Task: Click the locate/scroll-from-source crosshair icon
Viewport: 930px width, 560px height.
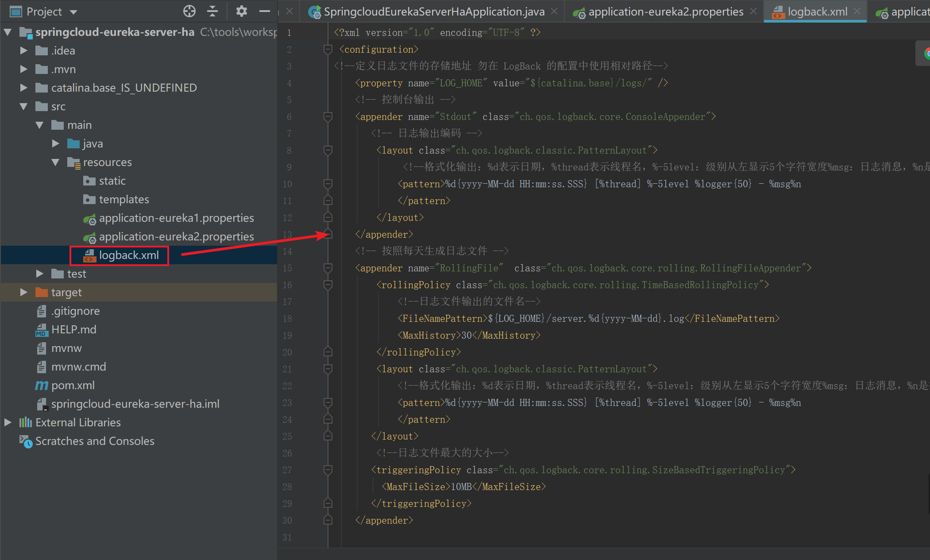Action: 189,11
